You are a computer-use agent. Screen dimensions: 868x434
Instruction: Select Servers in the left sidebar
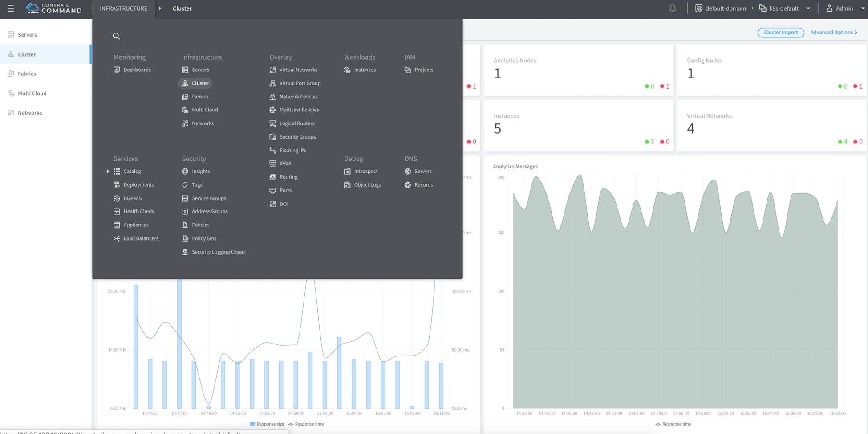click(x=45, y=34)
